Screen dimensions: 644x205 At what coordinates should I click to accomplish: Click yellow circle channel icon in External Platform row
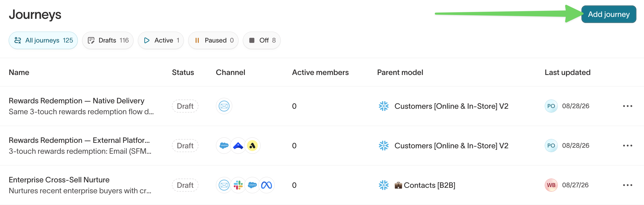click(x=252, y=146)
